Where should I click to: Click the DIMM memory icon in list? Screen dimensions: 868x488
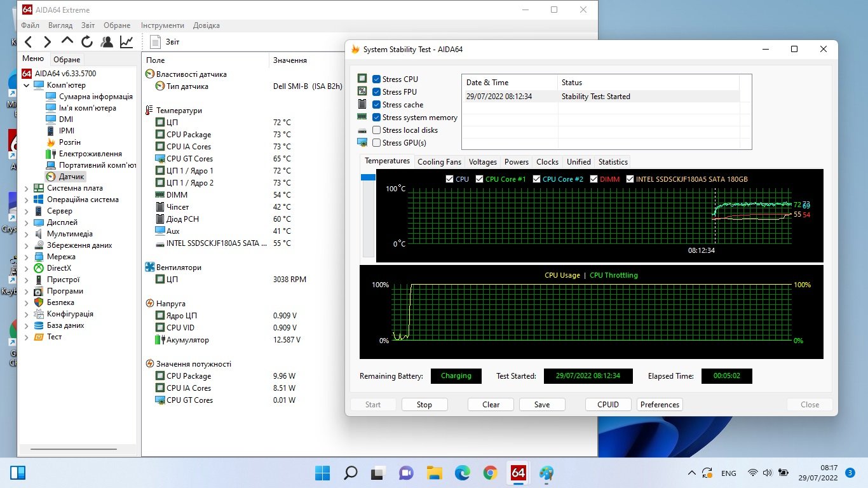pyautogui.click(x=160, y=195)
